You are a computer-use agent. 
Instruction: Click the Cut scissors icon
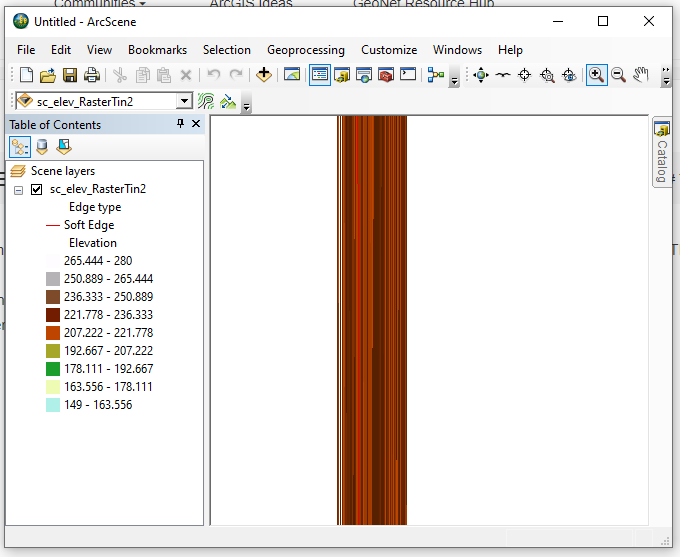(x=120, y=75)
